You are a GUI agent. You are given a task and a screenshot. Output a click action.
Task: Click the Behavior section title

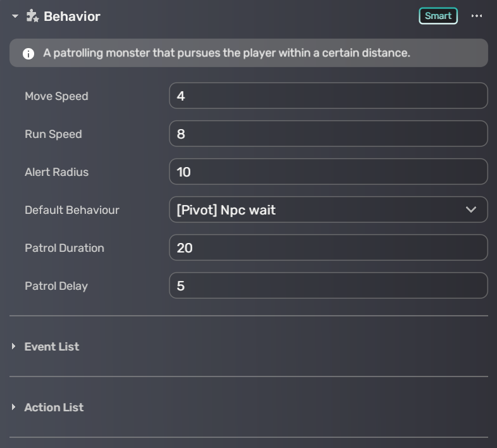point(71,16)
